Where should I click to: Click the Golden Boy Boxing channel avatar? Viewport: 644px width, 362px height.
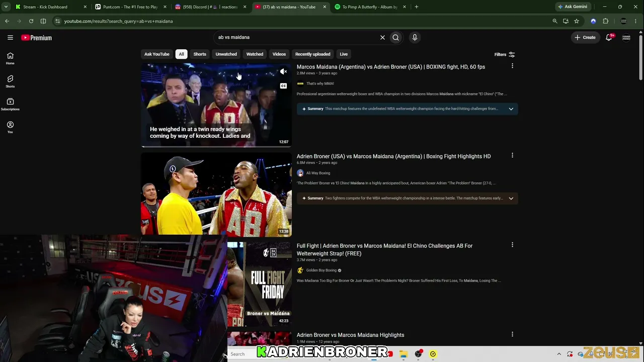300,270
